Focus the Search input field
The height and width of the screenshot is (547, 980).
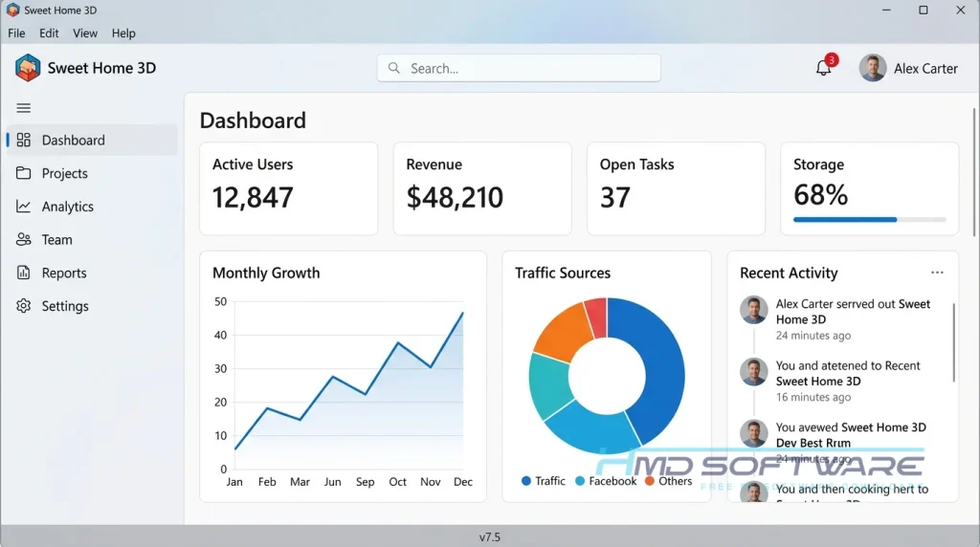518,68
